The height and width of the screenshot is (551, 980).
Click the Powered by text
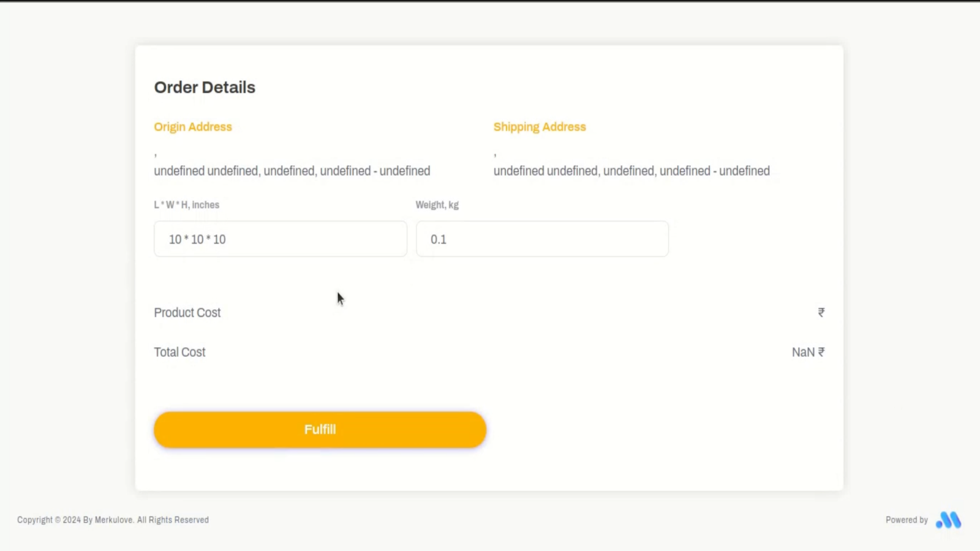click(906, 520)
